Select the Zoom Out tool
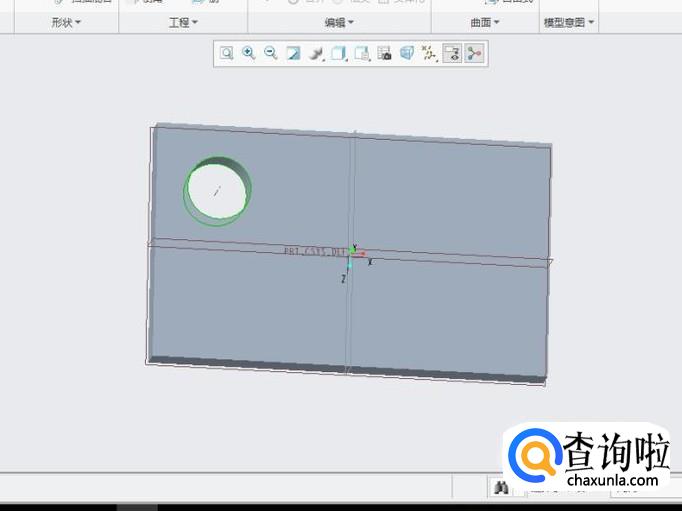Viewport: 682px width, 511px height. click(x=270, y=54)
